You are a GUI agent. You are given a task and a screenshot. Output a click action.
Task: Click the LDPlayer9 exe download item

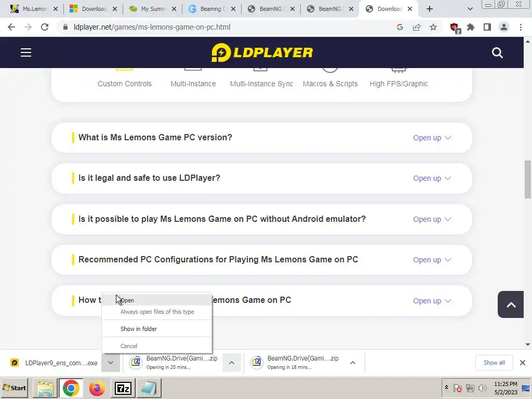54,363
